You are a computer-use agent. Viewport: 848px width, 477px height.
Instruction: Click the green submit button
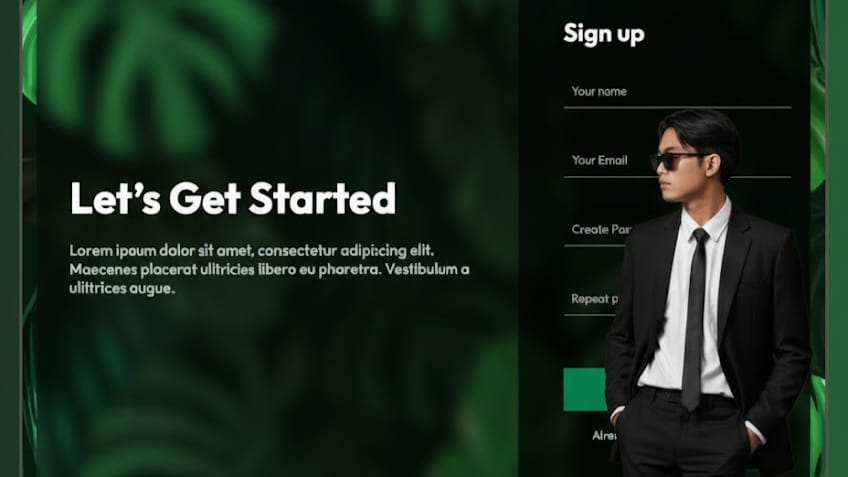tap(584, 389)
